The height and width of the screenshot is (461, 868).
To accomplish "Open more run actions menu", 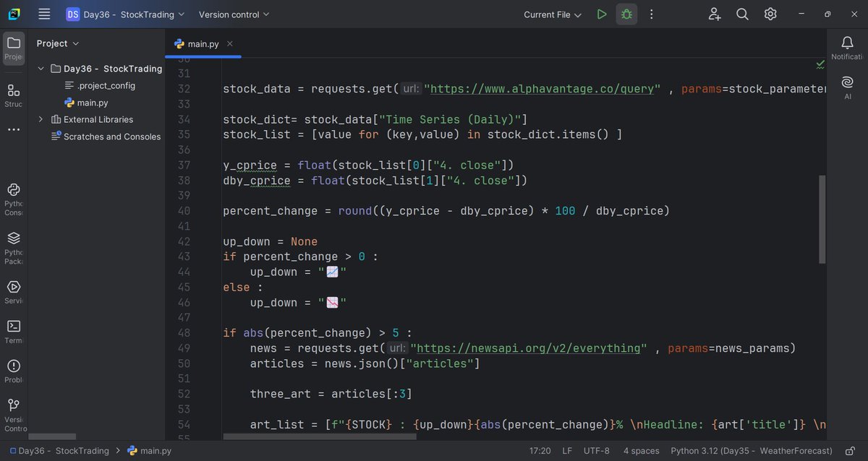I will pyautogui.click(x=651, y=14).
